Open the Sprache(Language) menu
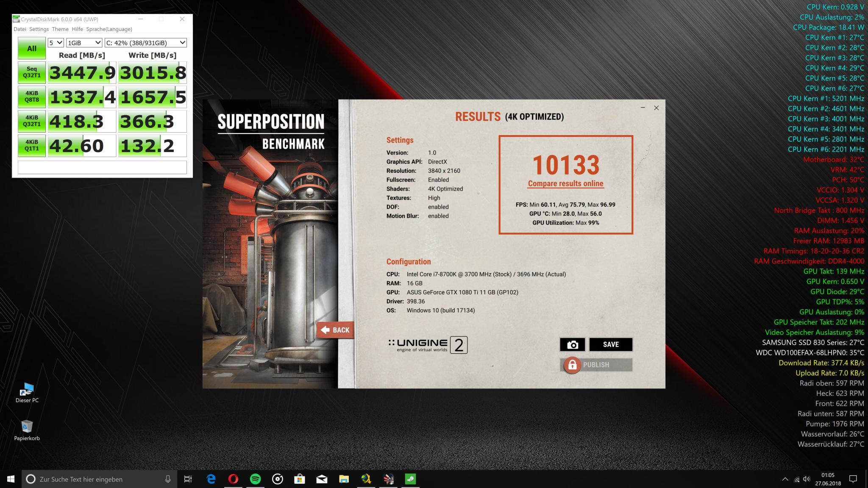 click(109, 29)
